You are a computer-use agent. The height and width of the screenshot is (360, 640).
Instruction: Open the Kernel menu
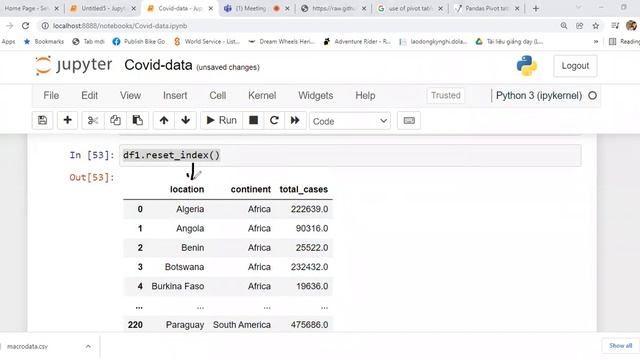click(262, 96)
